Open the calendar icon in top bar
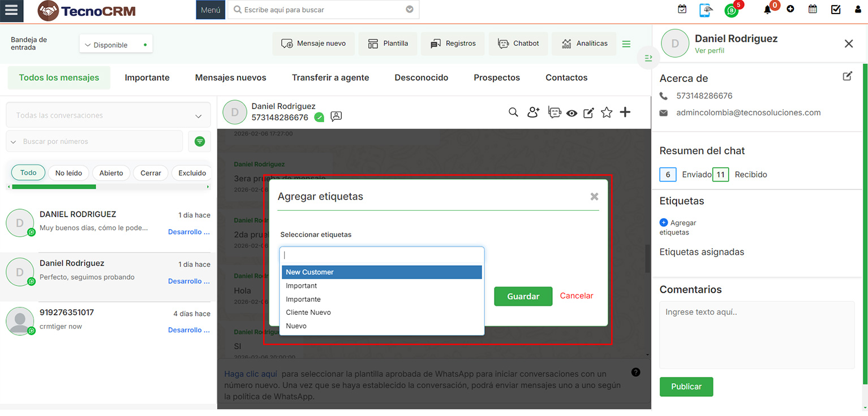 pyautogui.click(x=813, y=9)
